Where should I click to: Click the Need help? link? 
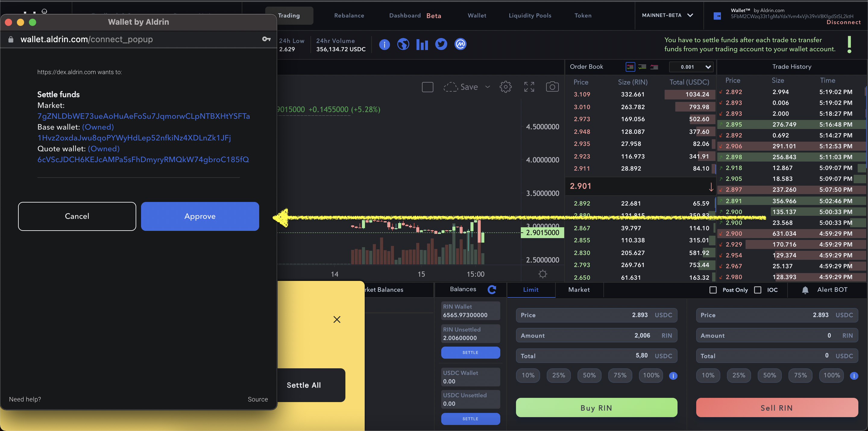pos(25,399)
